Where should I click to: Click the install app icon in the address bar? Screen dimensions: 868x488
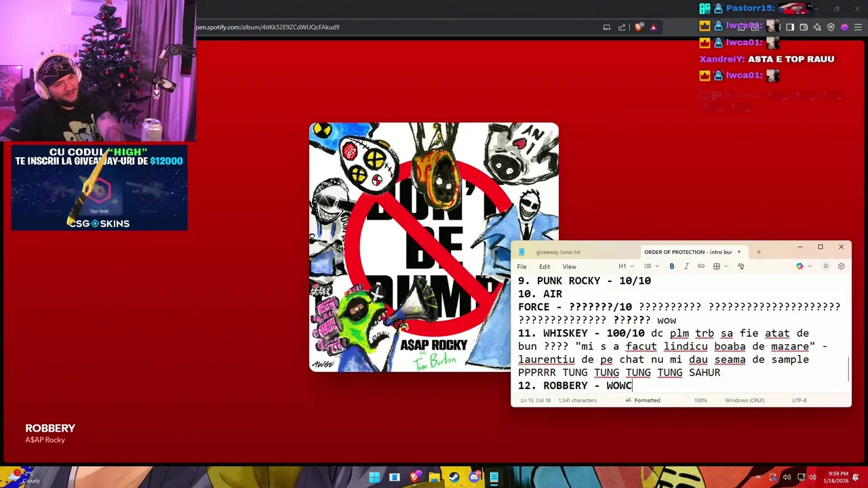point(607,27)
